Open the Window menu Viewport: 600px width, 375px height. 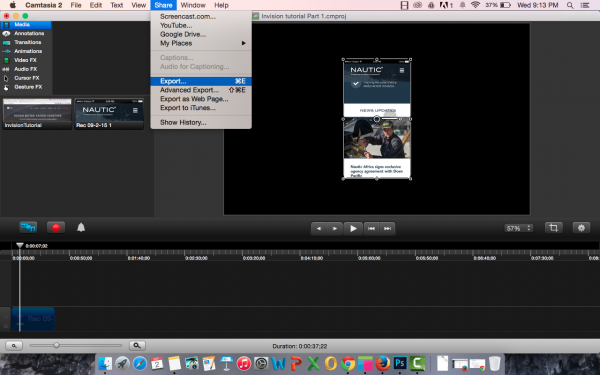click(193, 5)
